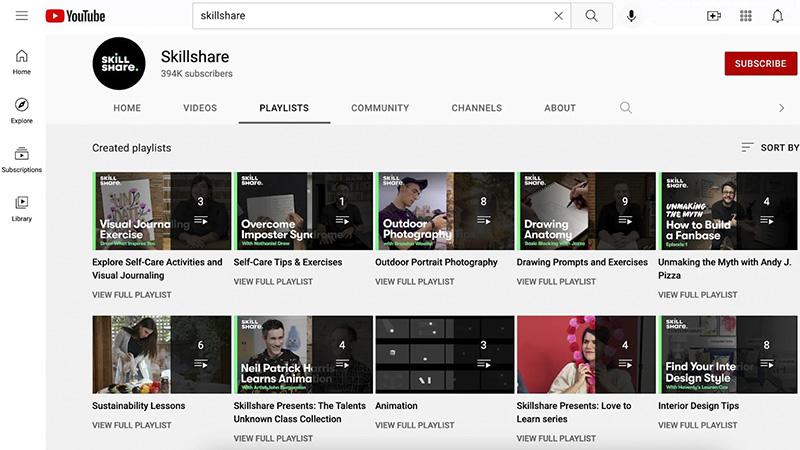The width and height of the screenshot is (800, 450).
Task: Select the Playlists tab
Action: 284,108
